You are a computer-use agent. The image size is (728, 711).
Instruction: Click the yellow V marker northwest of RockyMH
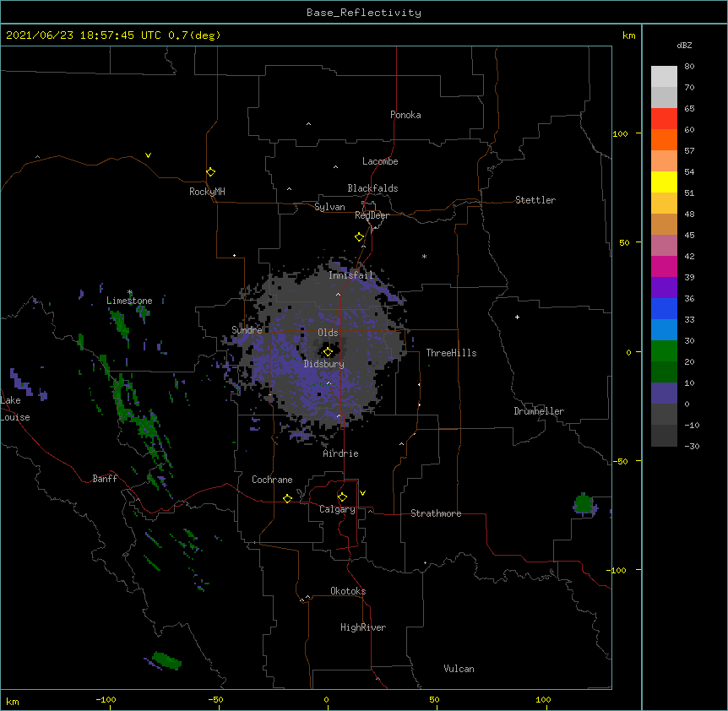point(148,155)
